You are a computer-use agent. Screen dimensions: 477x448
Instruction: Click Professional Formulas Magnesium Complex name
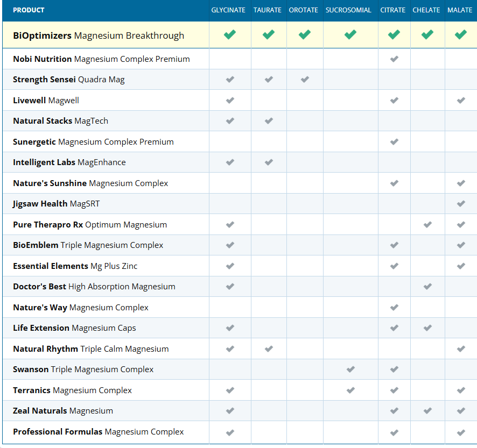tap(99, 432)
